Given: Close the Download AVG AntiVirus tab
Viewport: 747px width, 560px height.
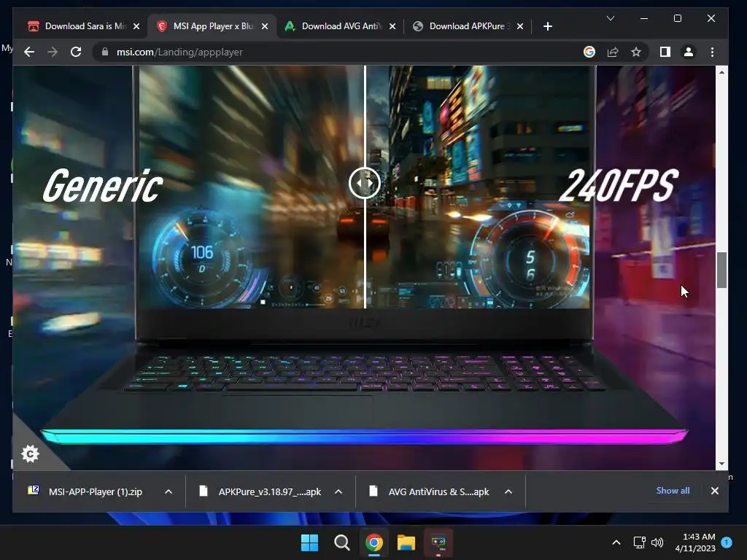Looking at the screenshot, I should tap(392, 26).
